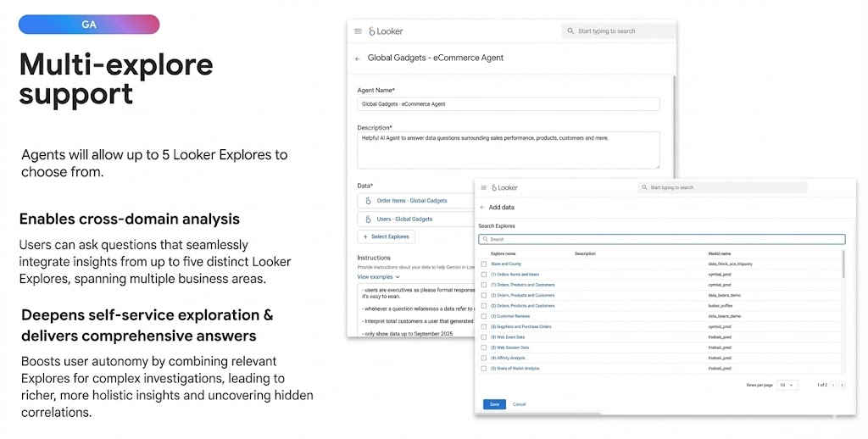The image size is (868, 439).
Task: Click the blue Save button
Action: (x=494, y=404)
